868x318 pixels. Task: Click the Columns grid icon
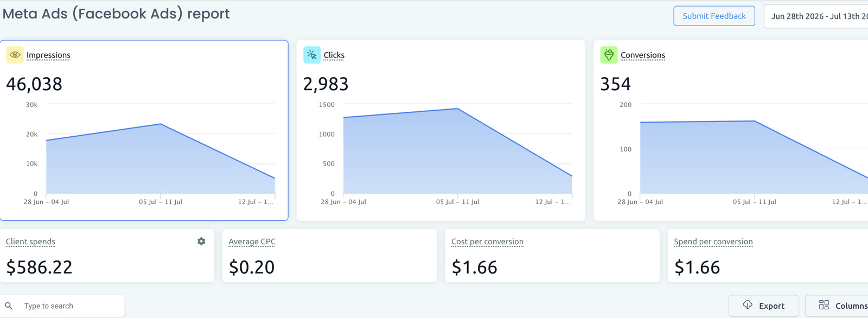tap(824, 305)
